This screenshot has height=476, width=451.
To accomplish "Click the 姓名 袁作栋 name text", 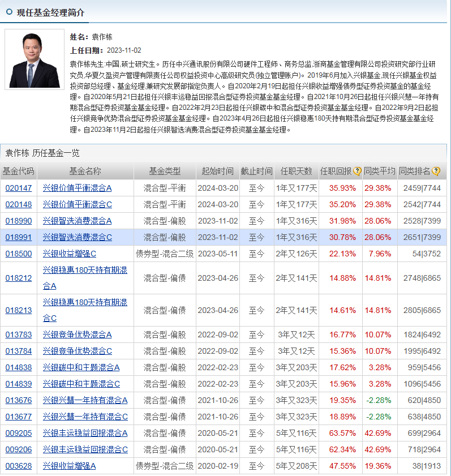I will point(91,37).
